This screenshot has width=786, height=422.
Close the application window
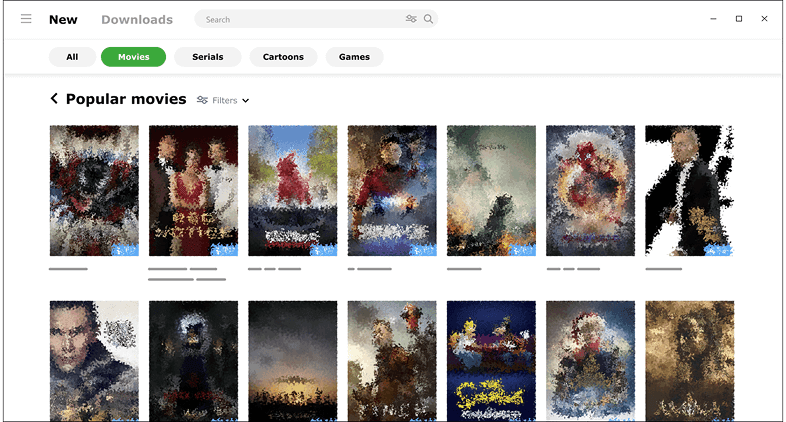pyautogui.click(x=764, y=19)
